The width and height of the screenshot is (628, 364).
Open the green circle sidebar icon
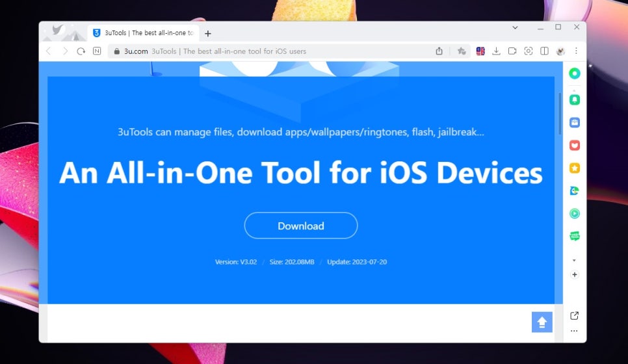point(575,73)
